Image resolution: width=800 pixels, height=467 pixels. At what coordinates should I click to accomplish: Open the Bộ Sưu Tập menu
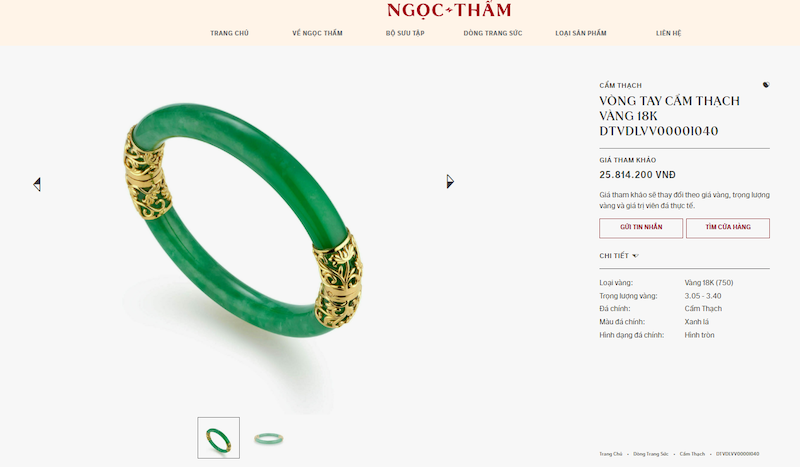pyautogui.click(x=405, y=33)
